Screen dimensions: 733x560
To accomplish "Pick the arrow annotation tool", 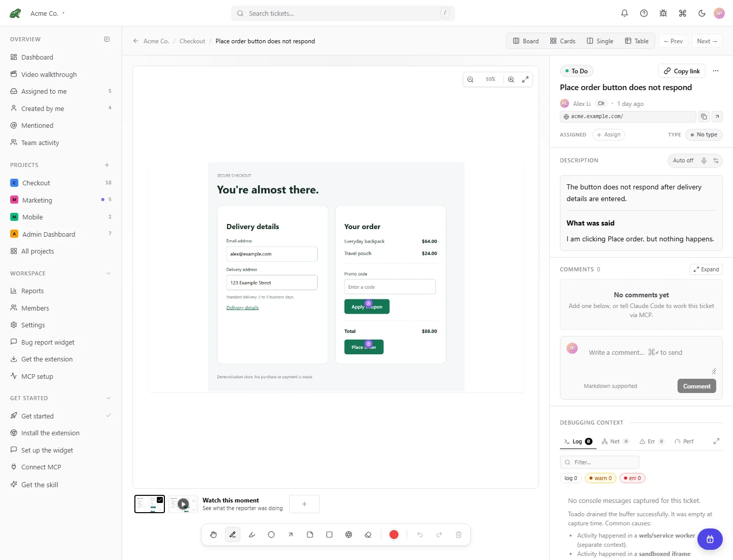I will pyautogui.click(x=291, y=535).
